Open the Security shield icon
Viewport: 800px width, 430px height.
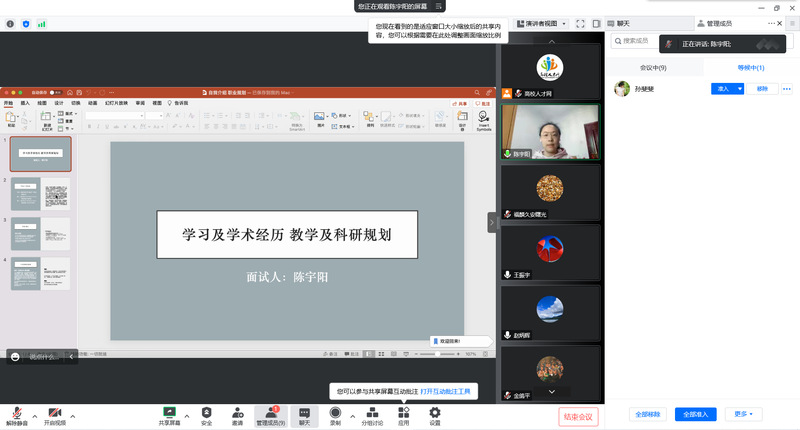[207, 414]
